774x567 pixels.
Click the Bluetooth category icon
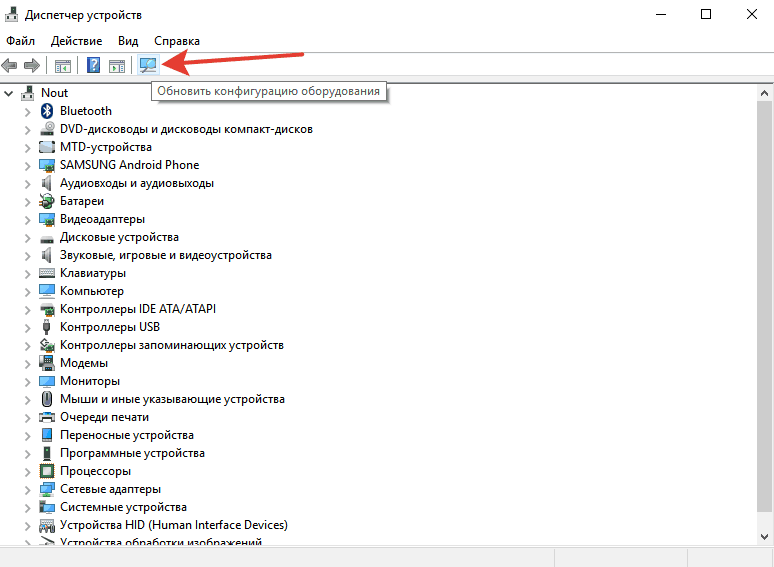(47, 111)
